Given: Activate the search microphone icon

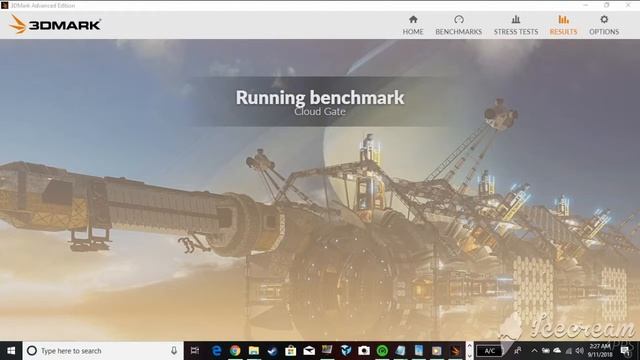Looking at the screenshot, I should tap(174, 351).
